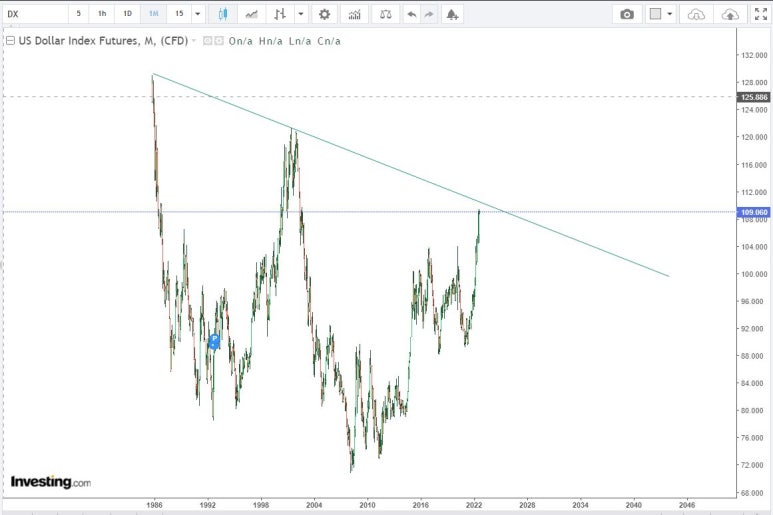Screen dimensions: 773x515
Task: Undo the last chart action
Action: click(x=412, y=14)
